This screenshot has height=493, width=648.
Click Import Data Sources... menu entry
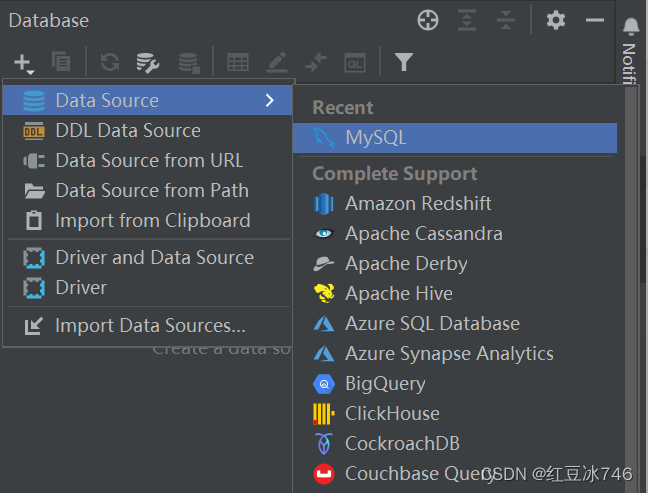[148, 326]
